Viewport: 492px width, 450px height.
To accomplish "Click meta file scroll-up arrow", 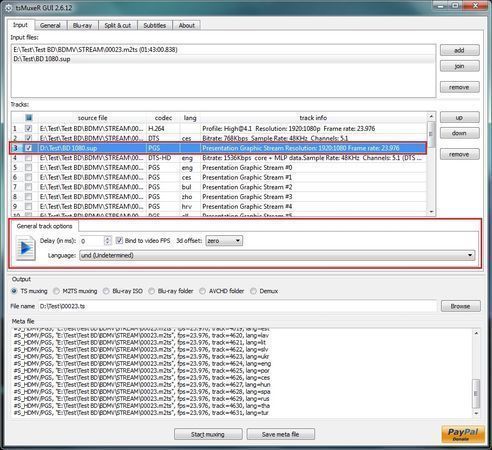I will coord(476,333).
